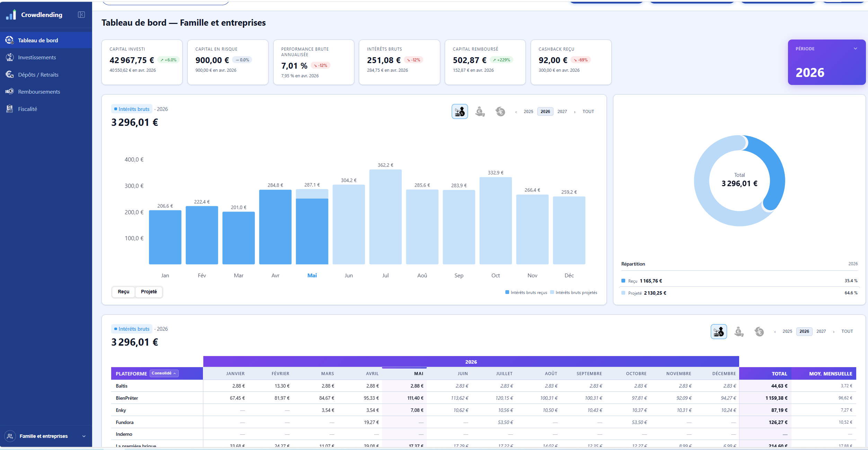Select the euro refund icon above the table
This screenshot has width=868, height=450.
[759, 331]
